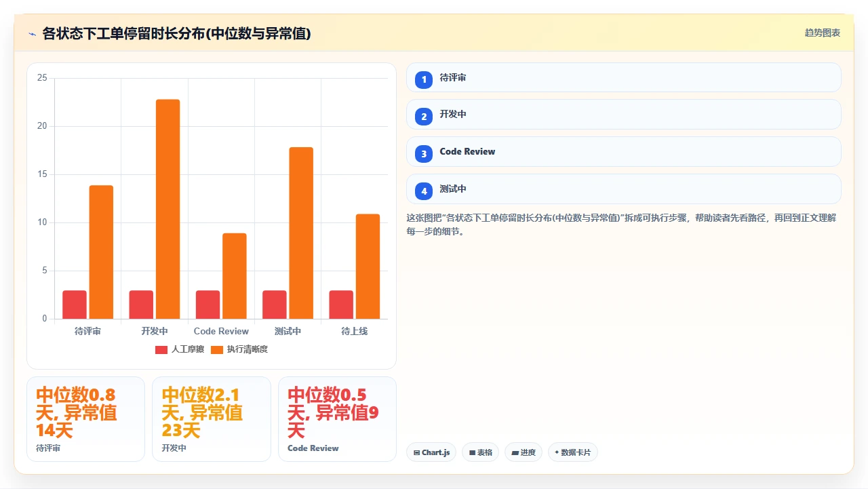Click the chart title heading text
The image size is (868, 489).
click(x=176, y=33)
